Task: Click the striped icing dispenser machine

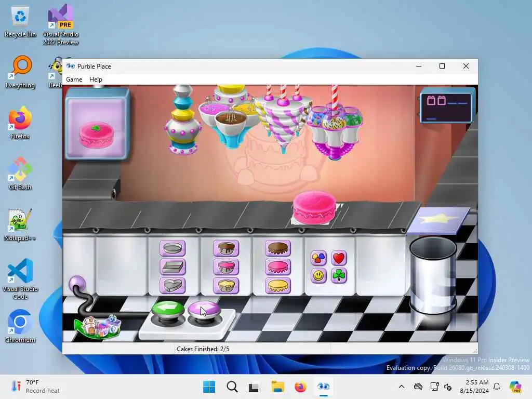Action: tap(283, 118)
